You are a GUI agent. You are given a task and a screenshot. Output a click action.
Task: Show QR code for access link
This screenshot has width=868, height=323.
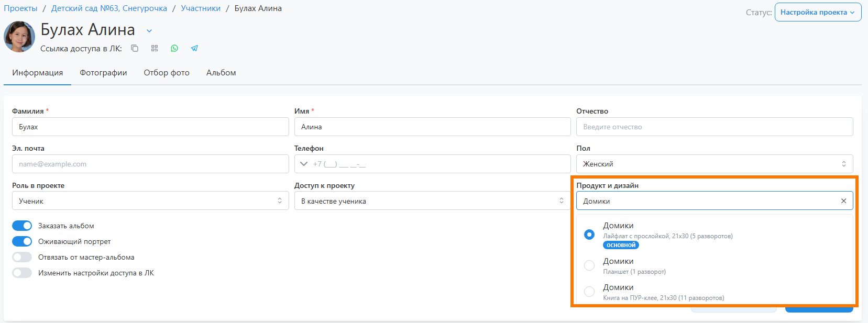(x=155, y=48)
